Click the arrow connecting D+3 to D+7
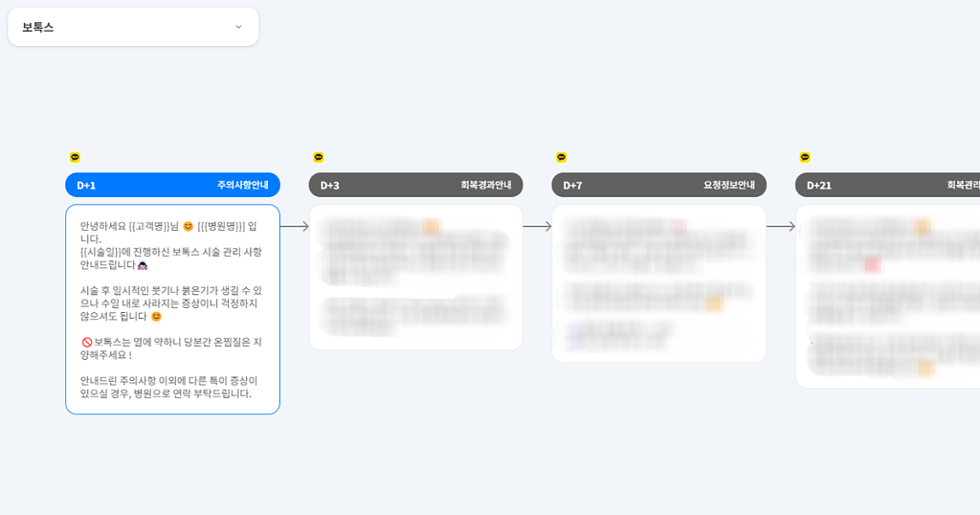This screenshot has height=515, width=980. click(x=538, y=227)
